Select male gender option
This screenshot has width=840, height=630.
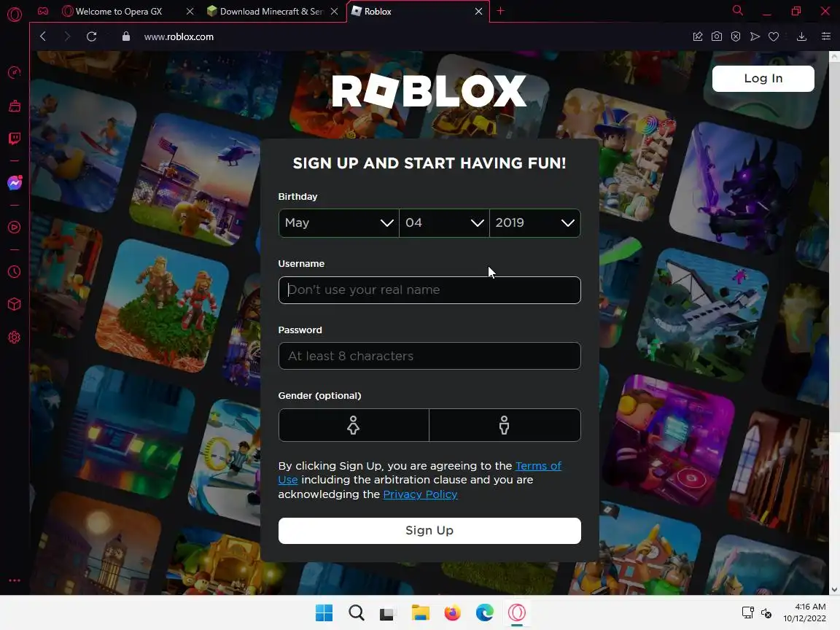(505, 425)
